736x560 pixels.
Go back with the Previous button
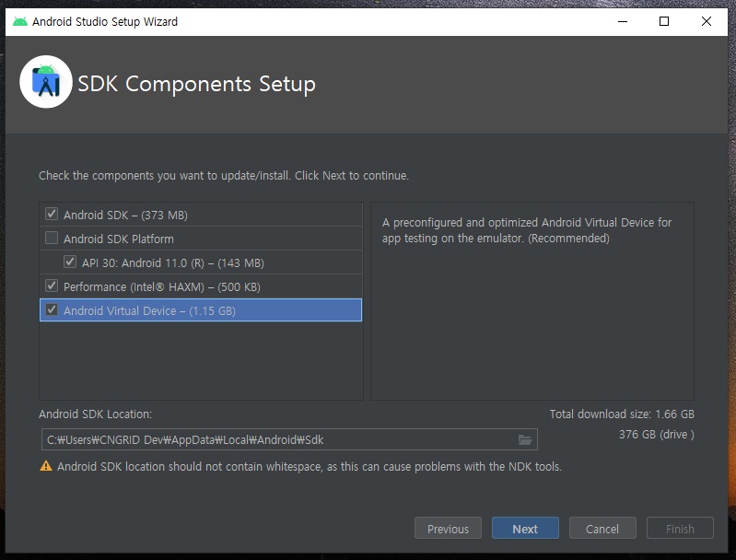click(x=448, y=529)
